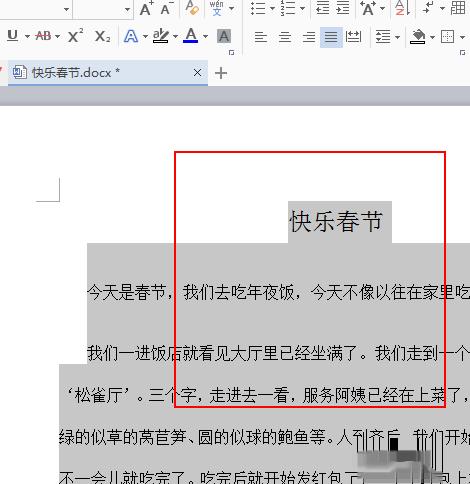Screen dimensions: 470x484
Task: Increase paragraph indent
Action: point(343,8)
